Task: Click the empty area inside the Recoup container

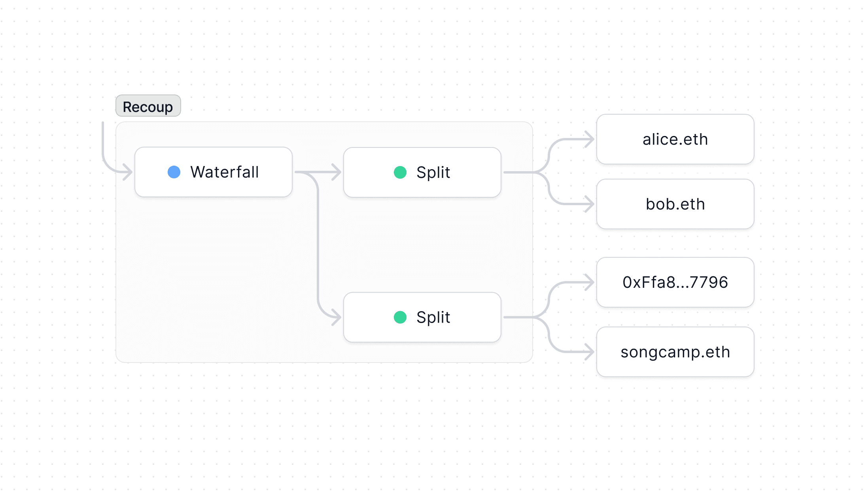Action: point(214,277)
